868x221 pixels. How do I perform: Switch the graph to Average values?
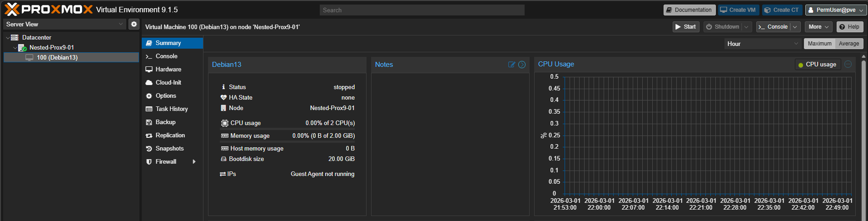coord(849,44)
